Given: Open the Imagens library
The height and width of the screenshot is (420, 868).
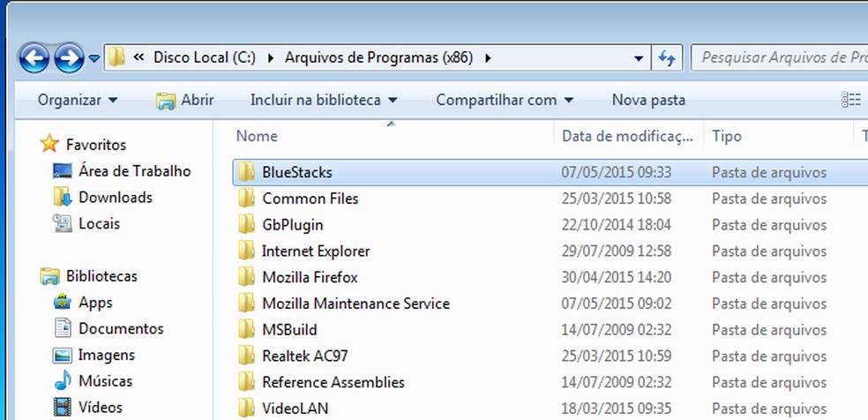Looking at the screenshot, I should coord(106,355).
